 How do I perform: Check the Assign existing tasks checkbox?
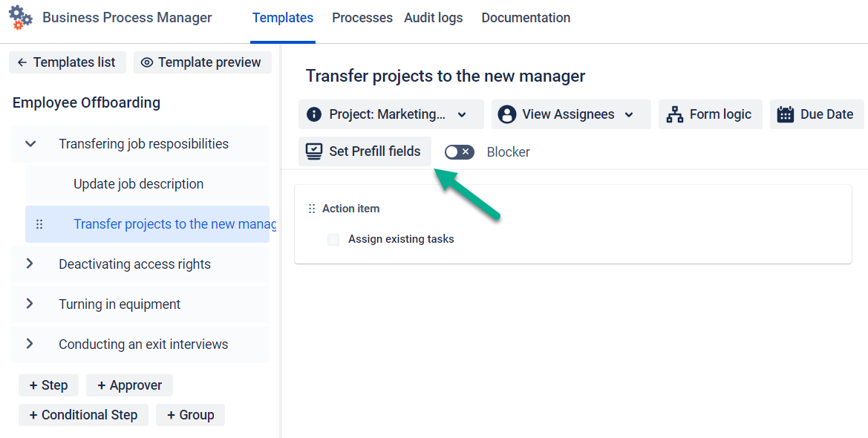(333, 239)
